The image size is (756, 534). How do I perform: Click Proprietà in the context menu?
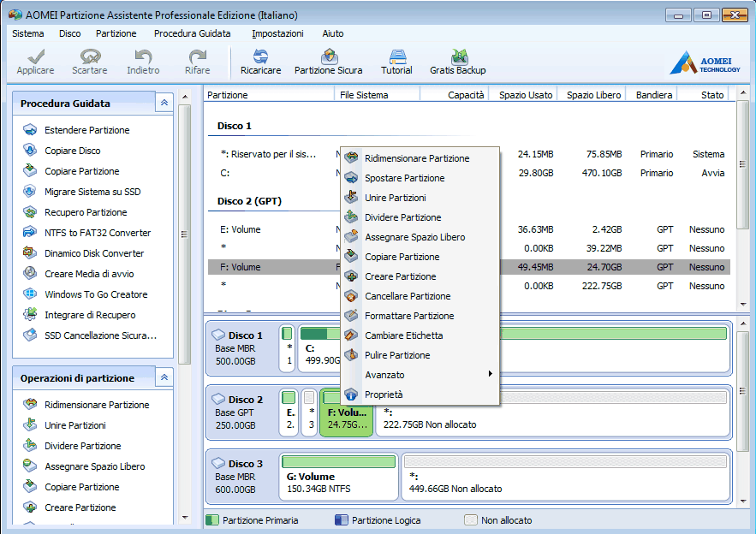[x=383, y=395]
